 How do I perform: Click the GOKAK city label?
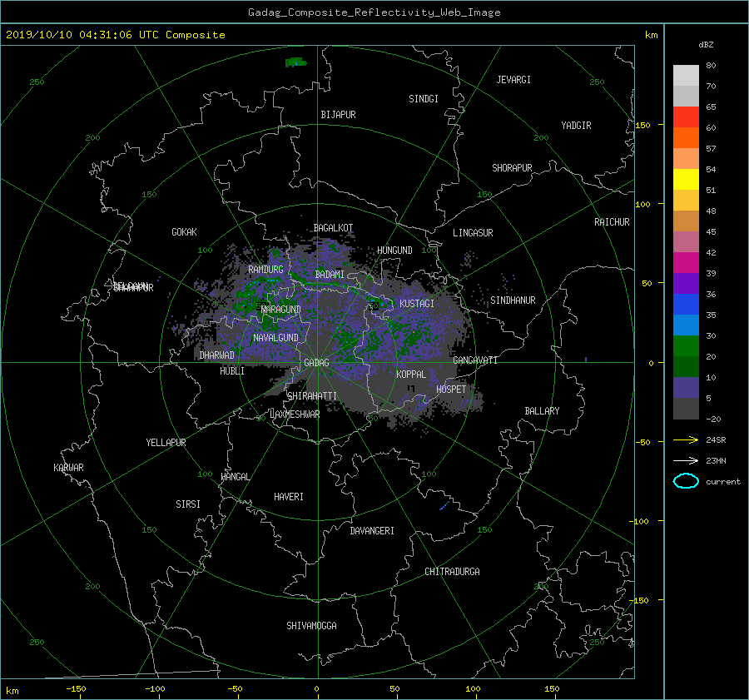point(185,231)
